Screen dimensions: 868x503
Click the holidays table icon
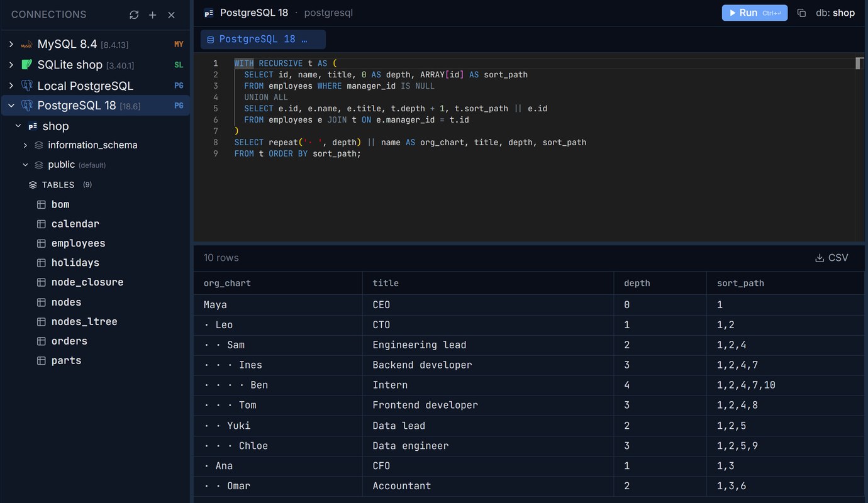coord(42,263)
